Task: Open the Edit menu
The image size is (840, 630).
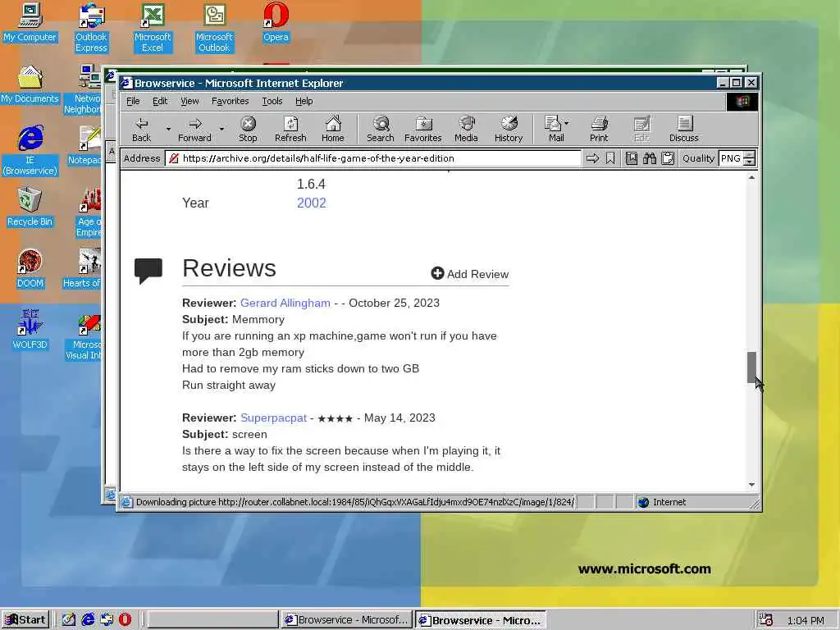Action: click(160, 101)
